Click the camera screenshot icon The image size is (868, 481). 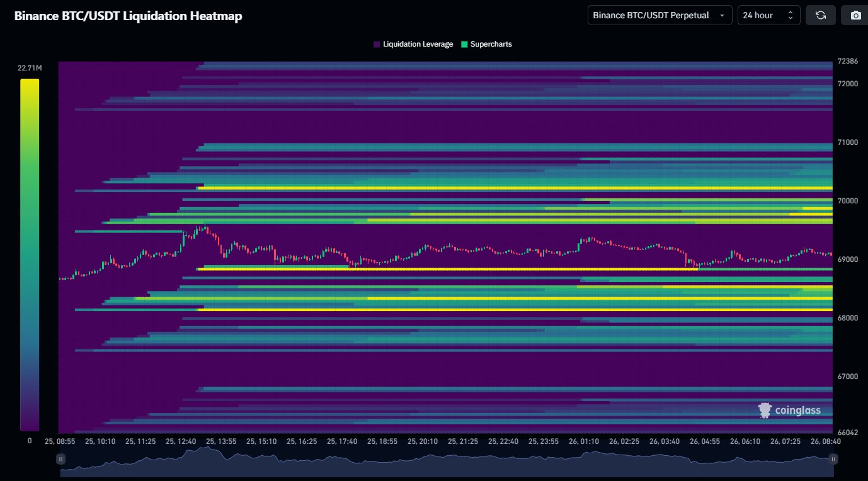(x=855, y=15)
